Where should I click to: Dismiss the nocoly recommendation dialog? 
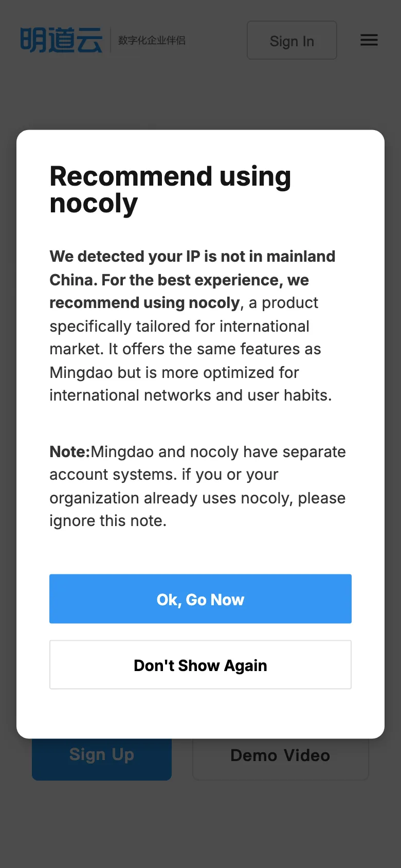coord(200,664)
